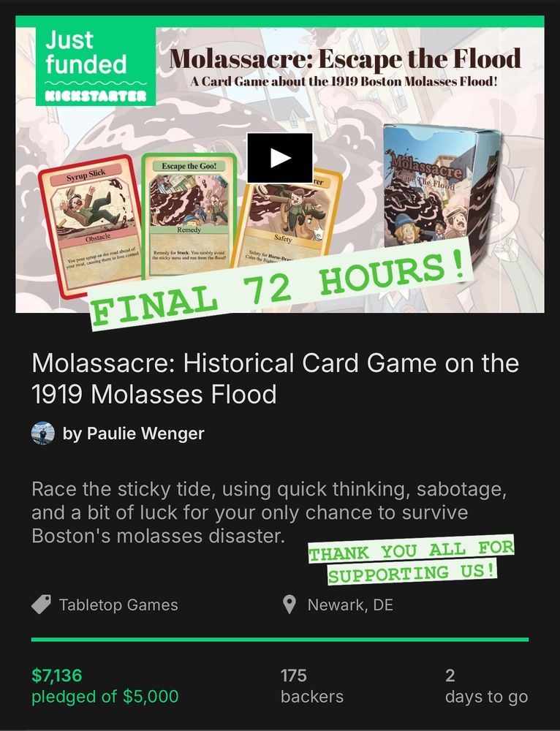This screenshot has height=731, width=560.
Task: Open Paulie Wenger's profile avatar
Action: tap(43, 433)
